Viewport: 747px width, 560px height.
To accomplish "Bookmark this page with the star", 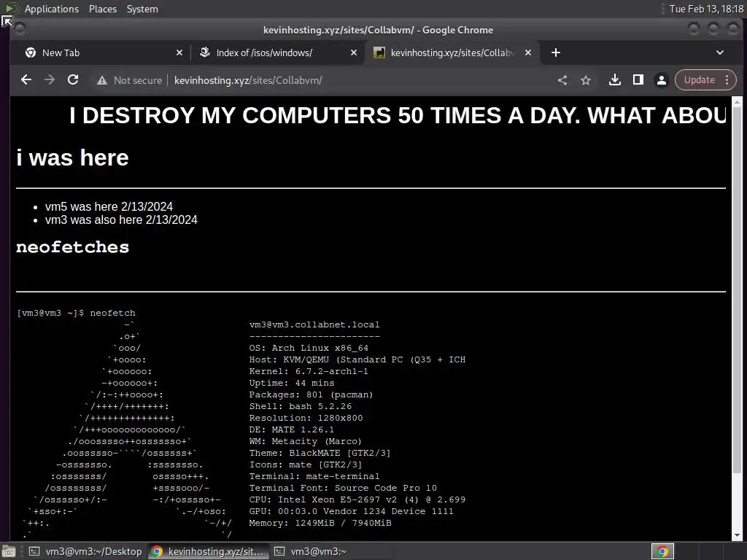I will (x=586, y=80).
